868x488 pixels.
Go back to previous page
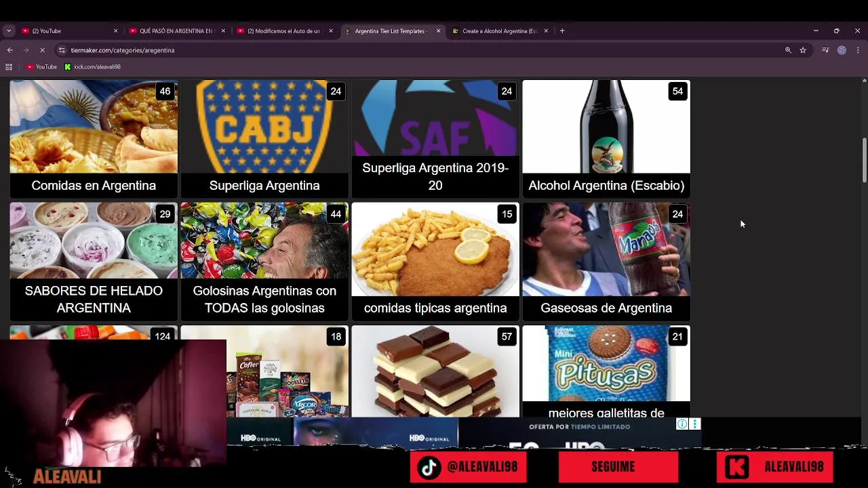[9, 50]
